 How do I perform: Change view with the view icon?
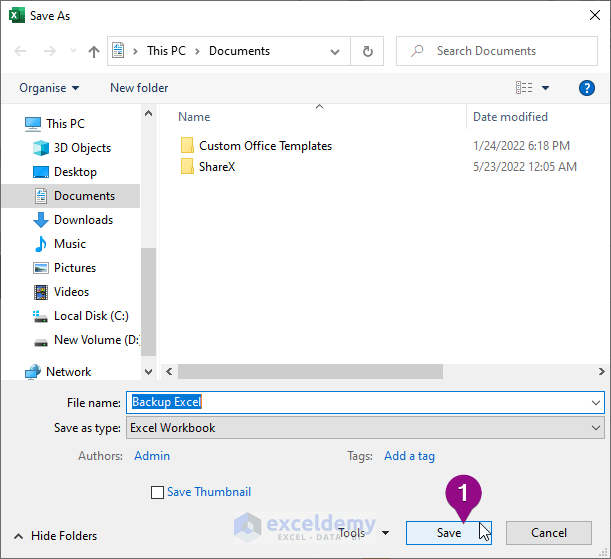(x=524, y=88)
